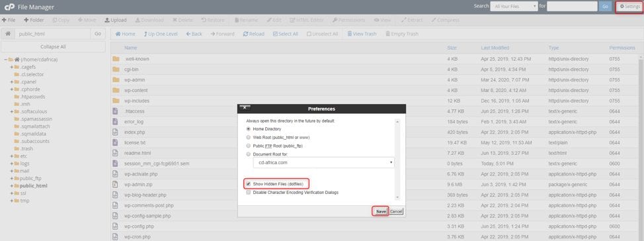
Task: Click the Delete toolbar button
Action: [182, 20]
